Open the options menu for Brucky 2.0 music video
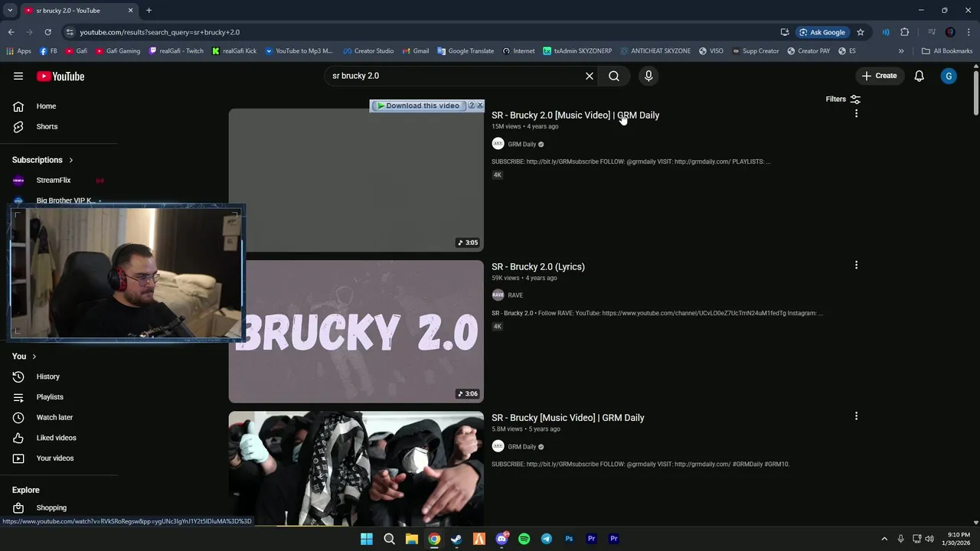The image size is (980, 551). [x=856, y=113]
